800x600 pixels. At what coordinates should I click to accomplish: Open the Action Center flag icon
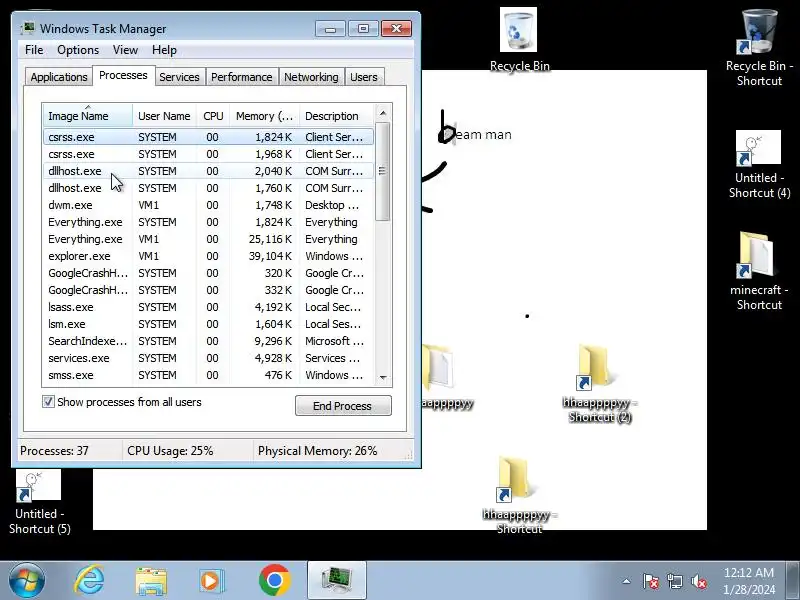pyautogui.click(x=651, y=581)
